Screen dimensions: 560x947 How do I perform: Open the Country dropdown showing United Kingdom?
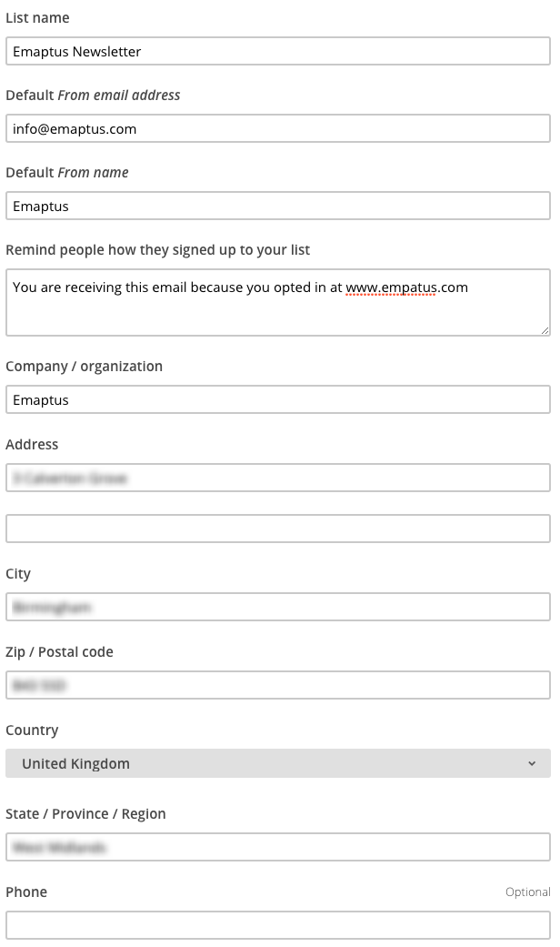pos(277,764)
